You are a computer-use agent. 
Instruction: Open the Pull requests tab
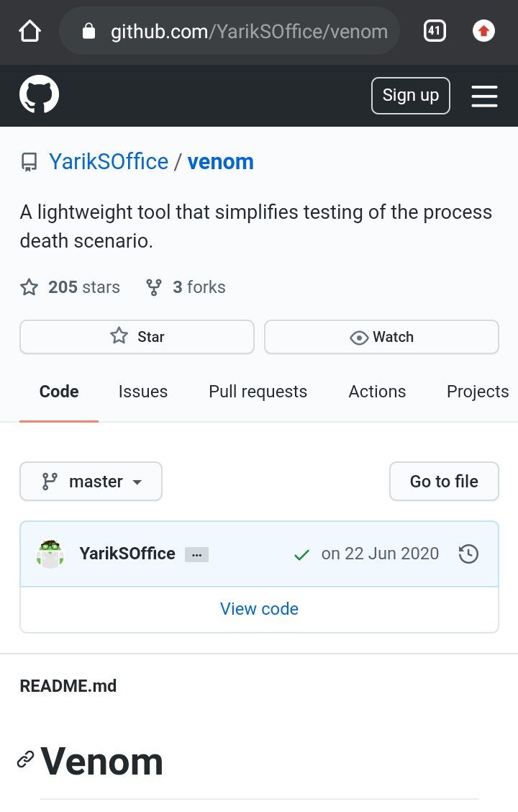pos(258,392)
